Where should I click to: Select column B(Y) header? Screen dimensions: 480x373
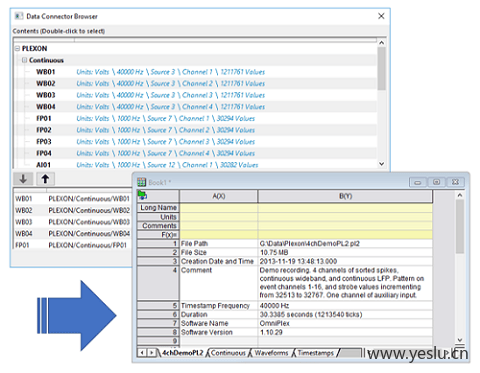345,196
